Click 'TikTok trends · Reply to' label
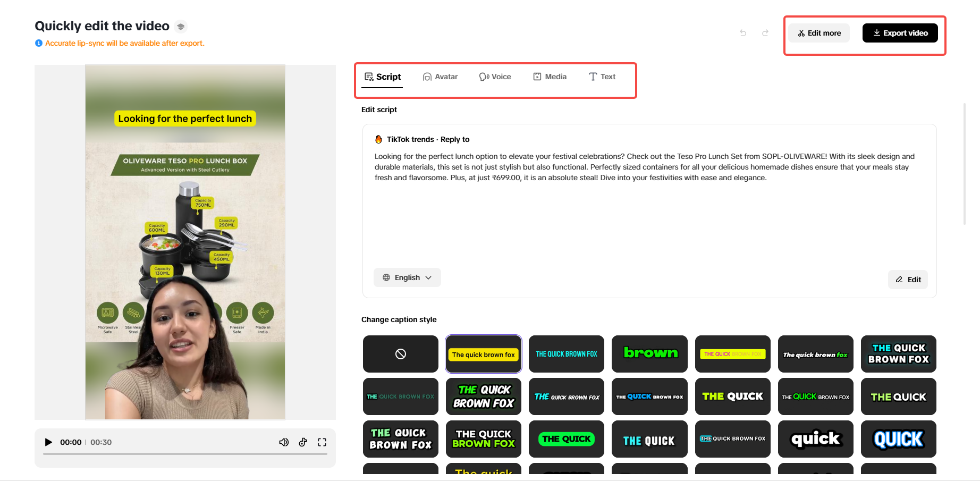Screen dimensions: 980x481 tap(428, 139)
